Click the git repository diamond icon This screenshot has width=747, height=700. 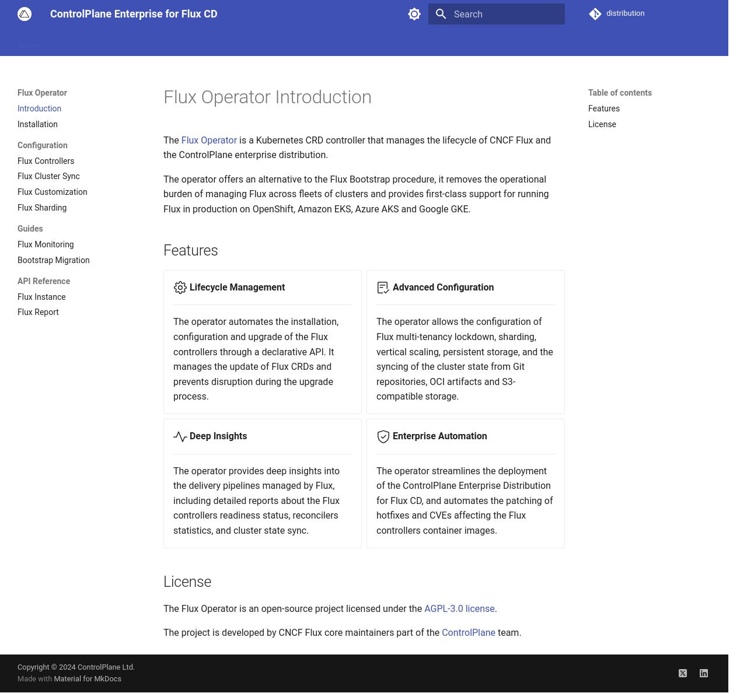pos(595,14)
